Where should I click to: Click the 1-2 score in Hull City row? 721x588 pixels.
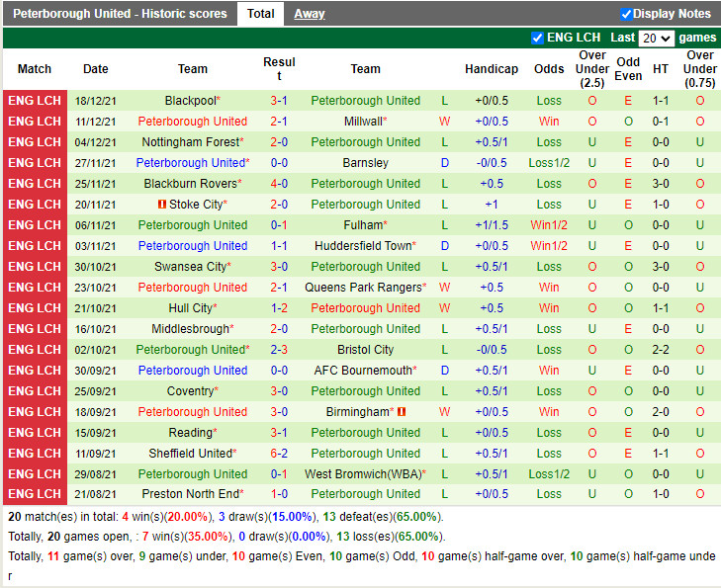click(279, 307)
